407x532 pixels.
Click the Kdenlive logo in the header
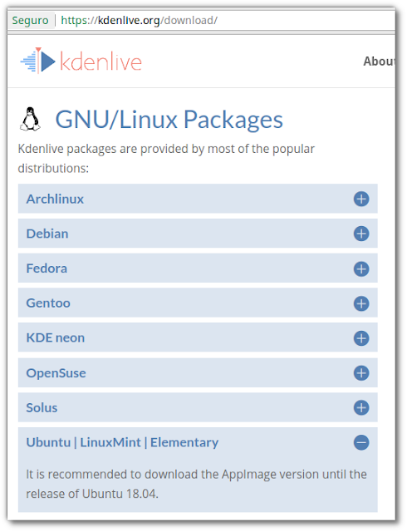pyautogui.click(x=81, y=61)
